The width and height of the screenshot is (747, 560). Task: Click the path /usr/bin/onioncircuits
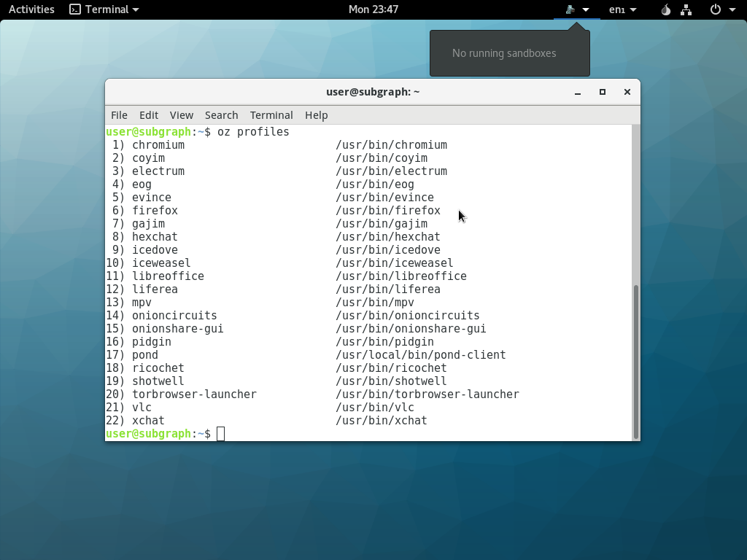pos(408,316)
